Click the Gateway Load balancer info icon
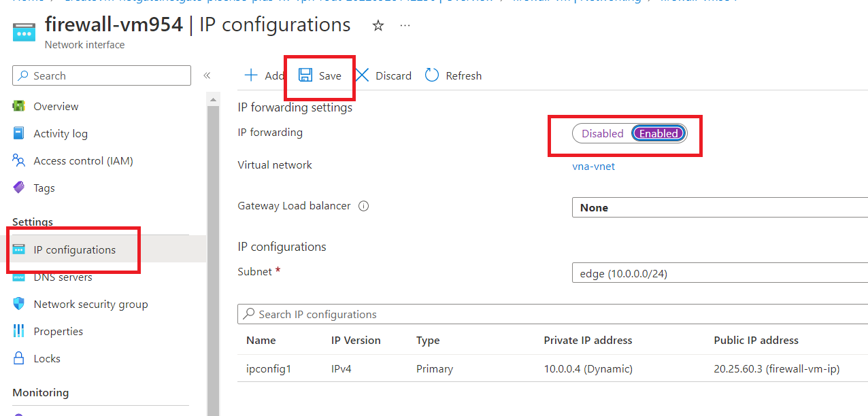This screenshot has width=868, height=416. pyautogui.click(x=363, y=206)
